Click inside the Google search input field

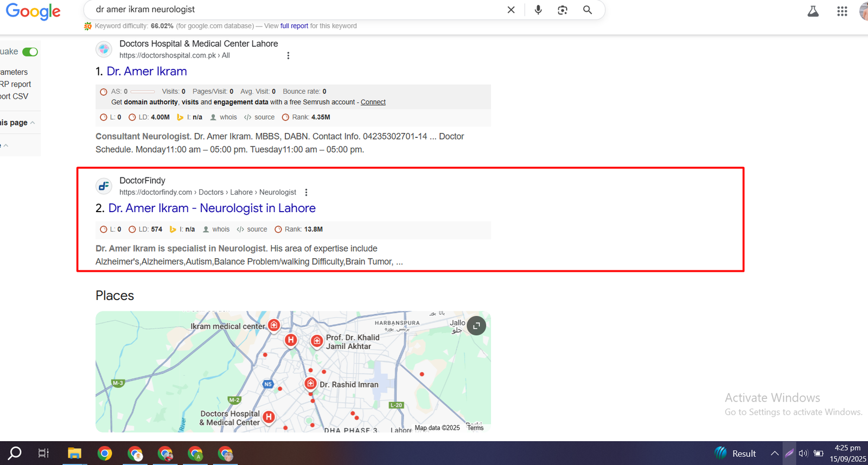(293, 10)
